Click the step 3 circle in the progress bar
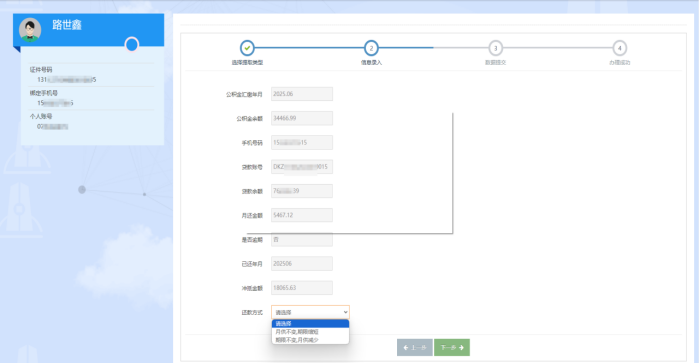This screenshot has height=363, width=700. point(495,48)
